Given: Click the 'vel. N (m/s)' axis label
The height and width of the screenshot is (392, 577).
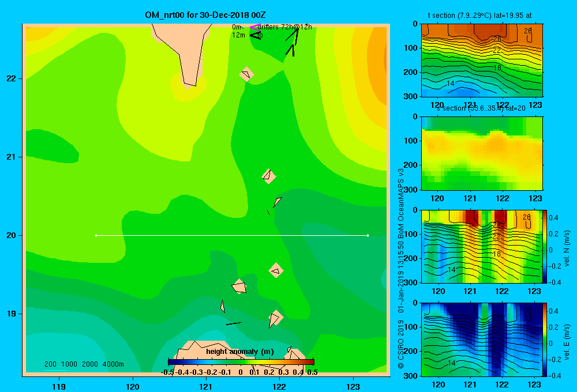Looking at the screenshot, I should tap(567, 248).
